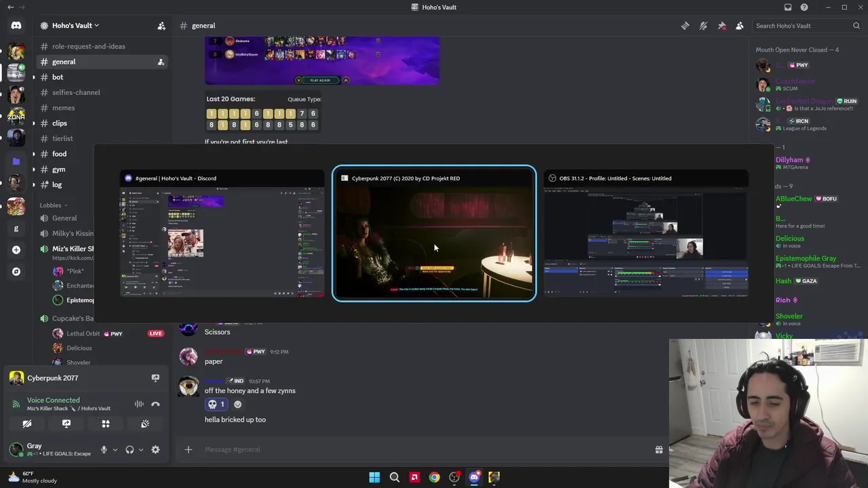Click the plus attach button in message bar
This screenshot has width=868, height=488.
coord(189,449)
